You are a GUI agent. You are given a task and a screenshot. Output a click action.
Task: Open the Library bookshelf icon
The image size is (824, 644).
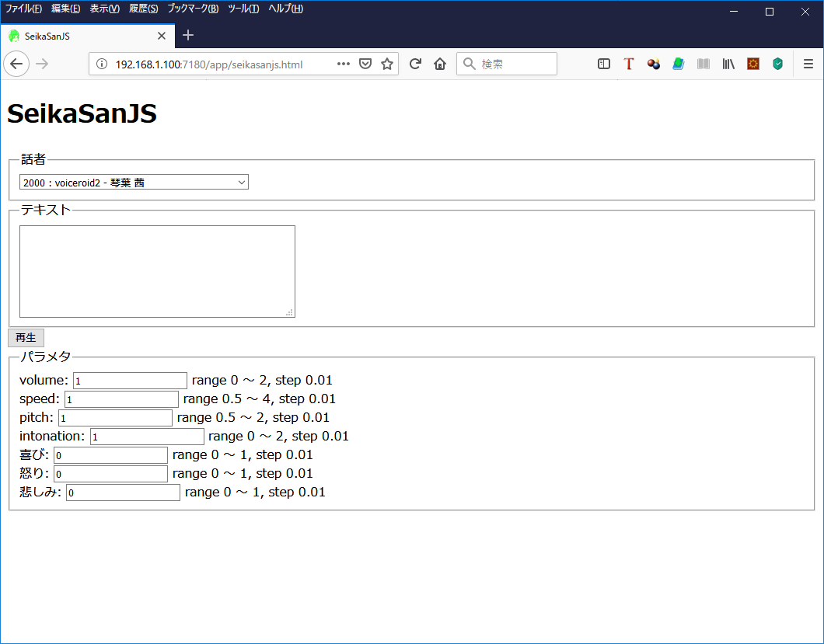tap(728, 64)
